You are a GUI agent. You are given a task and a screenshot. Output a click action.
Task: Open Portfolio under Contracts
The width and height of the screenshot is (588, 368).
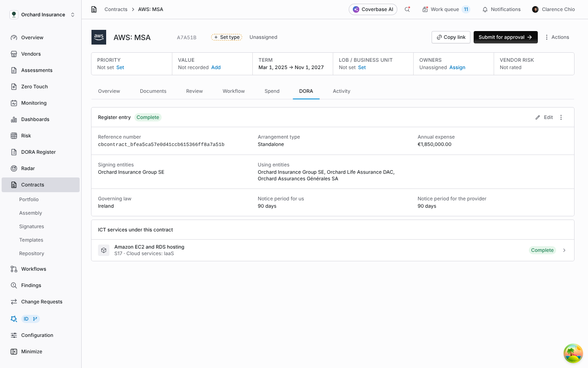coord(29,200)
